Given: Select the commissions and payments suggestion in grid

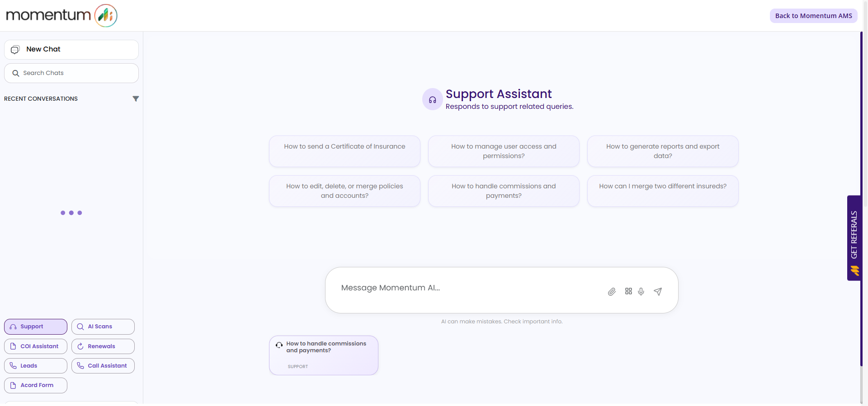Looking at the screenshot, I should 504,191.
